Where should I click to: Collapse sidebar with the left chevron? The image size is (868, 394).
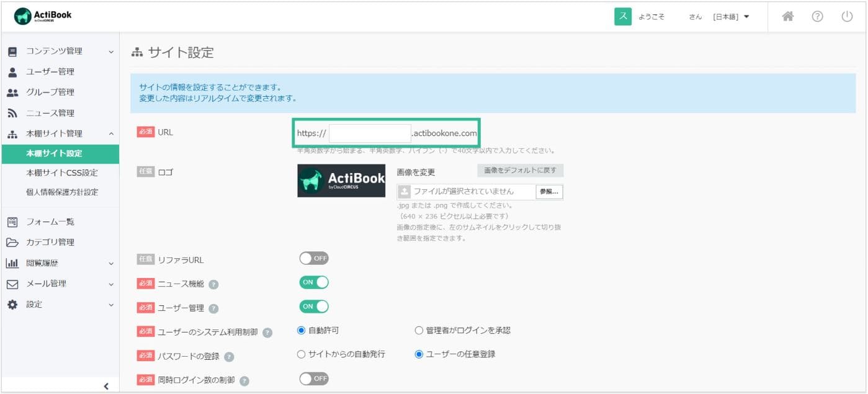click(106, 386)
